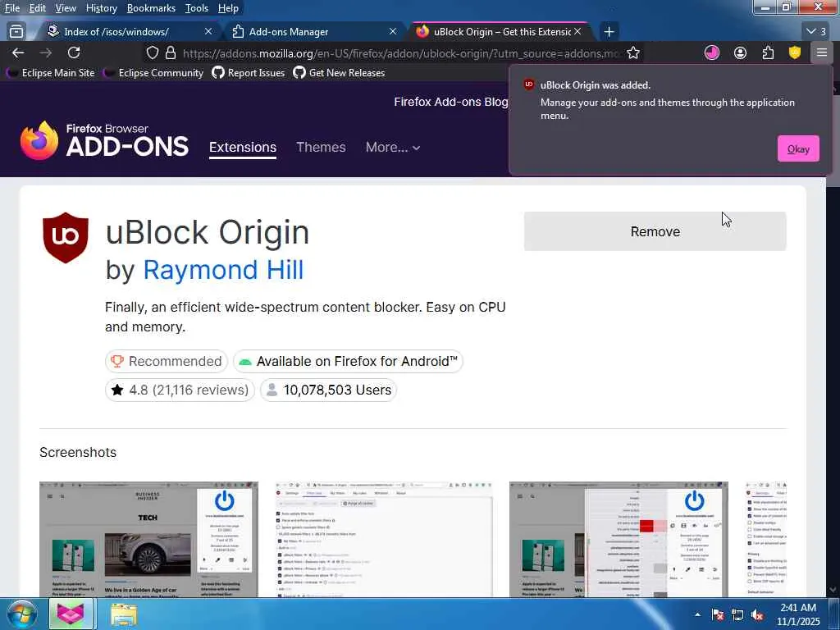840x630 pixels.
Task: Close the Index of /isos/windows/ tab
Action: pos(208,32)
